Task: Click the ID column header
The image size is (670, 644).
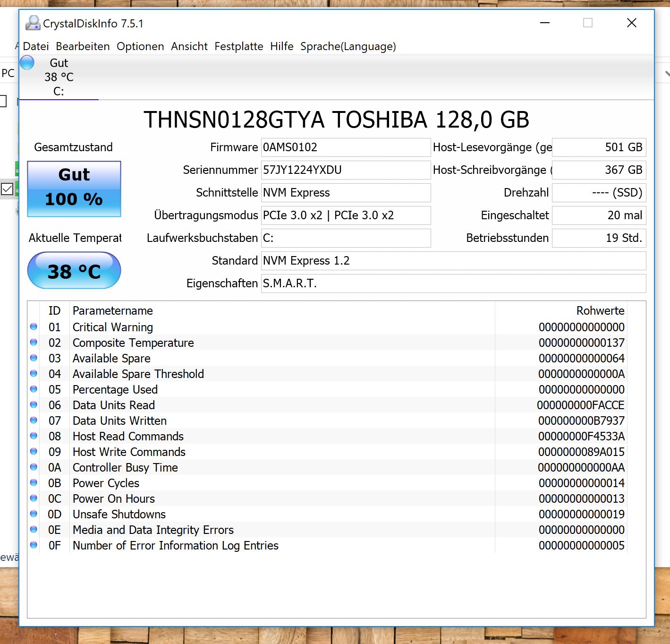Action: (x=54, y=311)
